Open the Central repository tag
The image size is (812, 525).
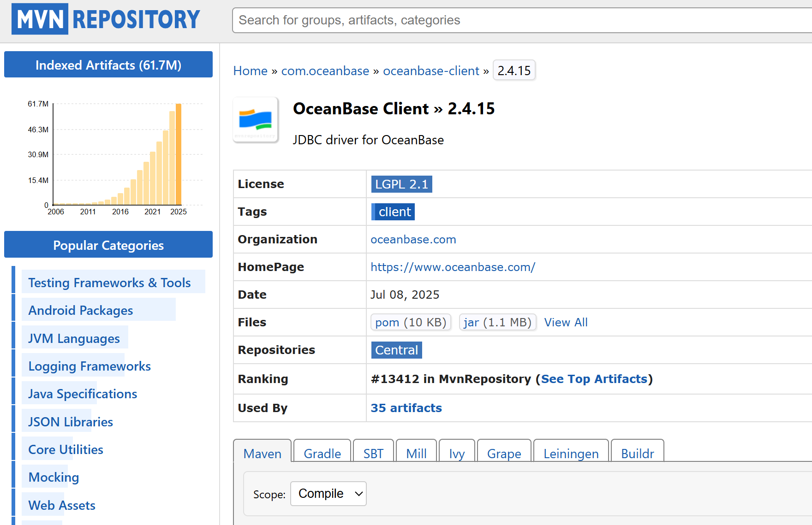396,350
